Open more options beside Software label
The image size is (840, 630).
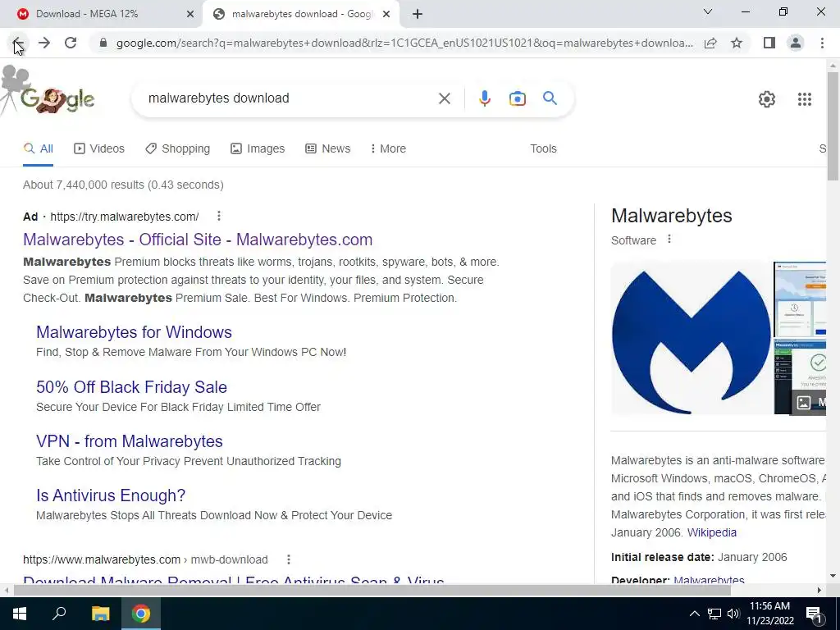pyautogui.click(x=669, y=240)
